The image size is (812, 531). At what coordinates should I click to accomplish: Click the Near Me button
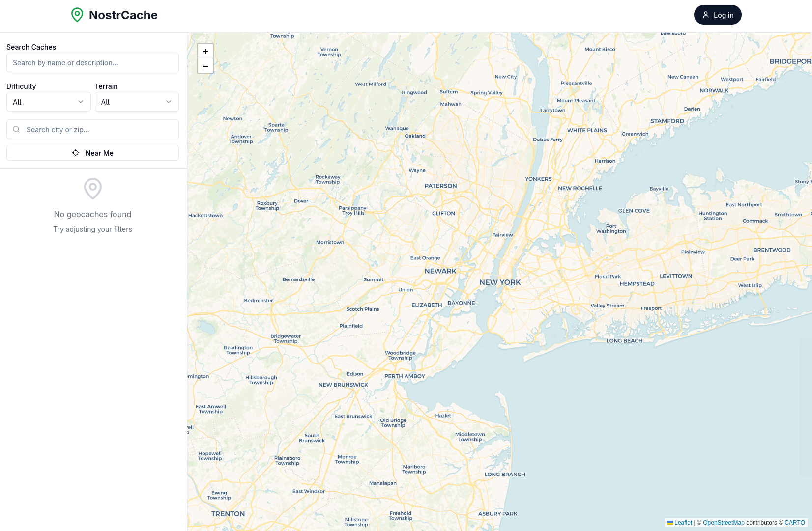(92, 153)
